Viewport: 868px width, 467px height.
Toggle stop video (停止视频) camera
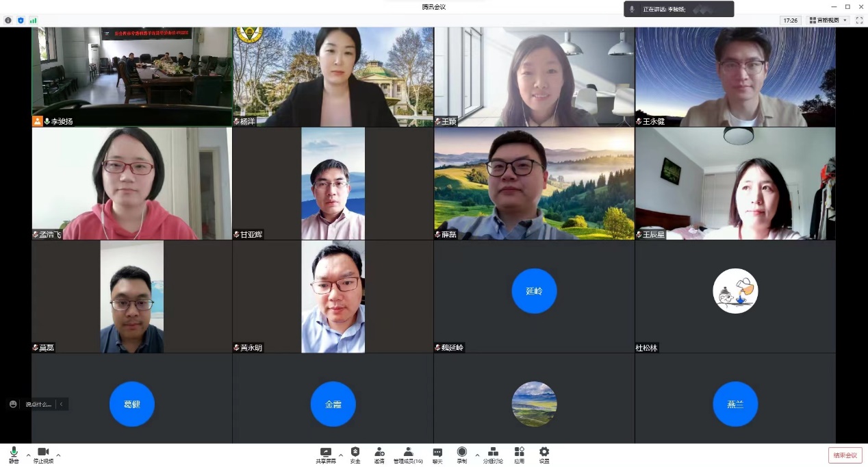click(x=43, y=455)
